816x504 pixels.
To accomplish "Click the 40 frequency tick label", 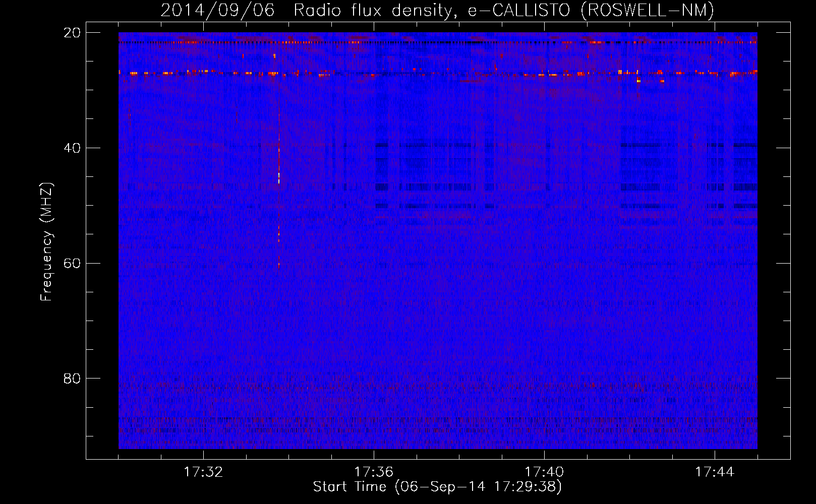I will coord(72,148).
